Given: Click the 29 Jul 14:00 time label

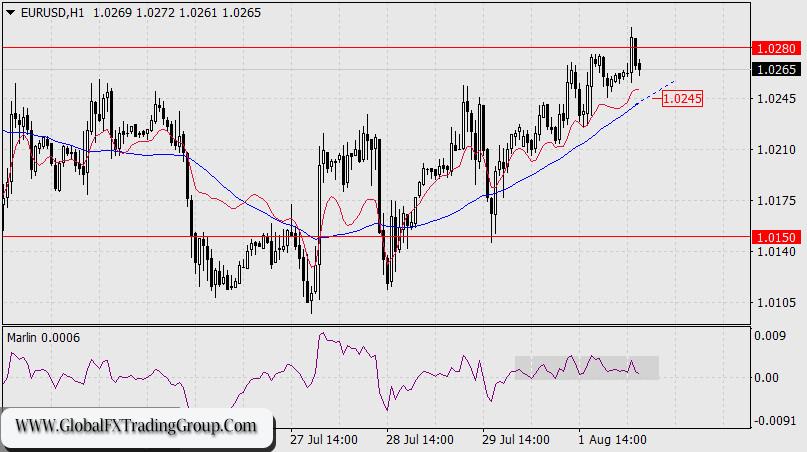Looking at the screenshot, I should [516, 440].
